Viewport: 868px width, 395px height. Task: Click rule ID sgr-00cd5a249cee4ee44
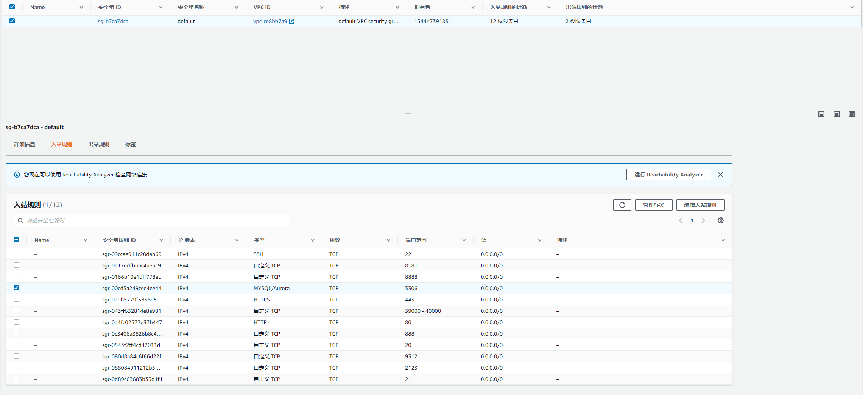[132, 288]
